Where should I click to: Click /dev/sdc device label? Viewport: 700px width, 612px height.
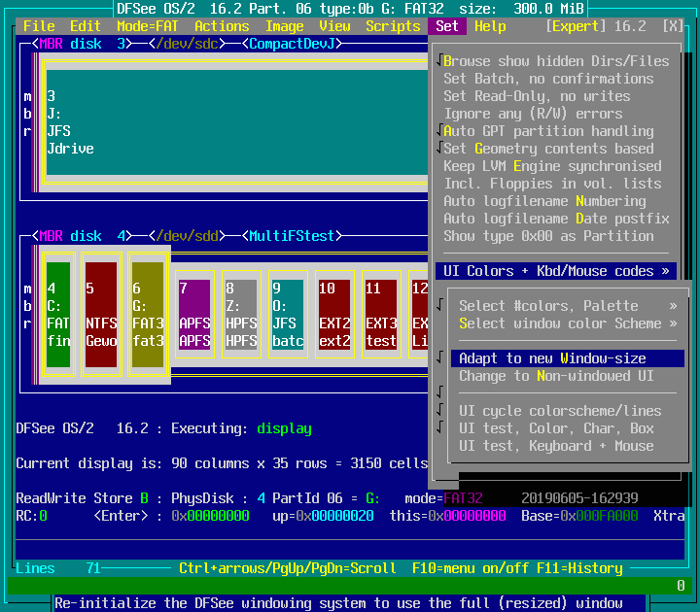coord(187,44)
